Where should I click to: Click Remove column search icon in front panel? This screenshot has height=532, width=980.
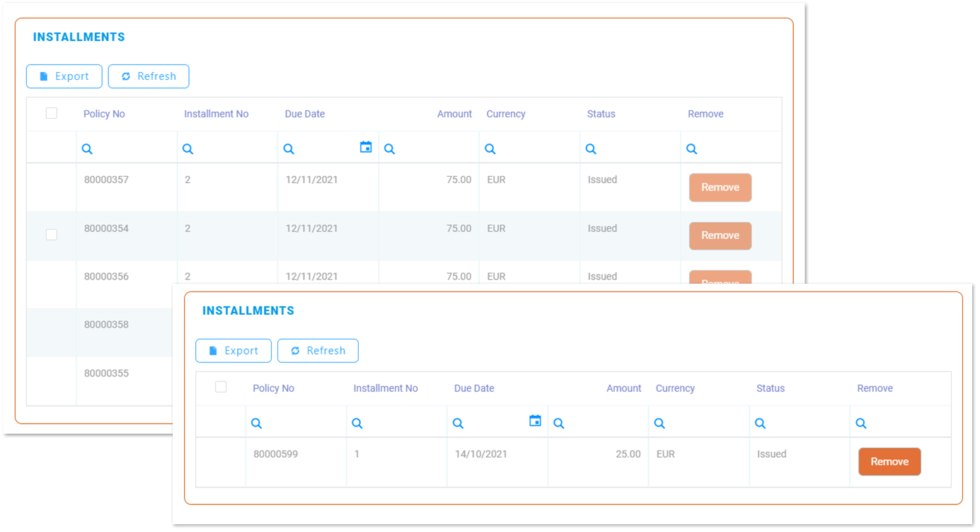861,424
